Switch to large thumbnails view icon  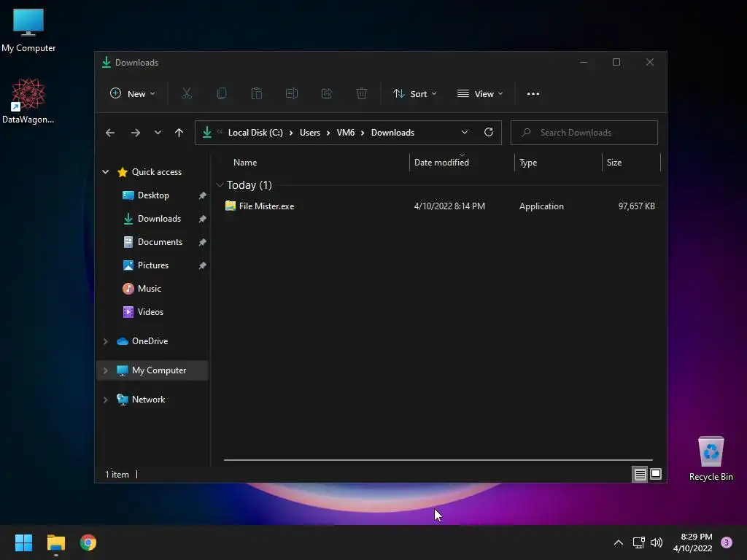[656, 474]
